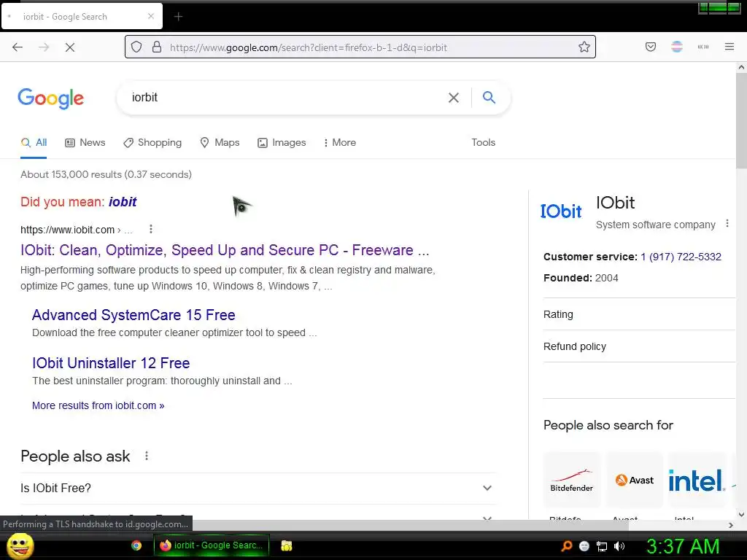Viewport: 747px width, 560px height.
Task: Open the Avast related search card
Action: 634,480
